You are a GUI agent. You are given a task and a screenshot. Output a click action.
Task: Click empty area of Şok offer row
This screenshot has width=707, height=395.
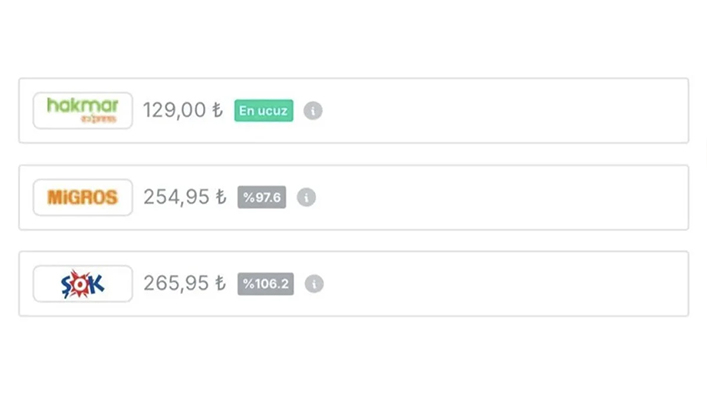[x=496, y=284]
